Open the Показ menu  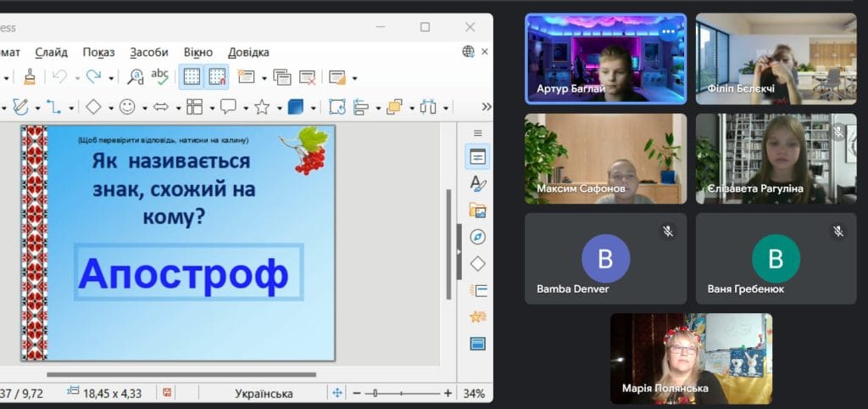pyautogui.click(x=98, y=52)
